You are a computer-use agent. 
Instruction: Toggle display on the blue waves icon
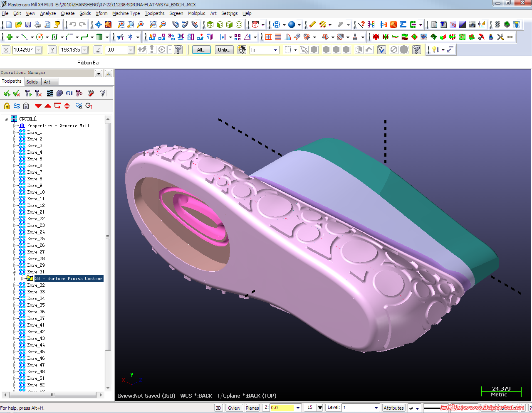point(17,106)
